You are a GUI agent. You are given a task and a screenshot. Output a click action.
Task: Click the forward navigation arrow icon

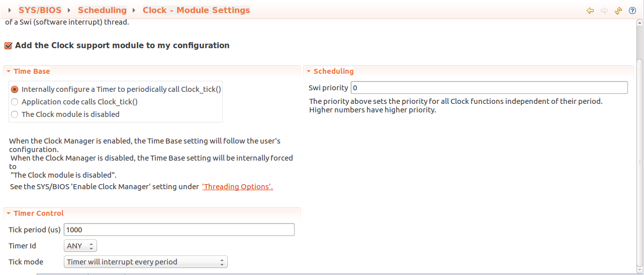(604, 11)
